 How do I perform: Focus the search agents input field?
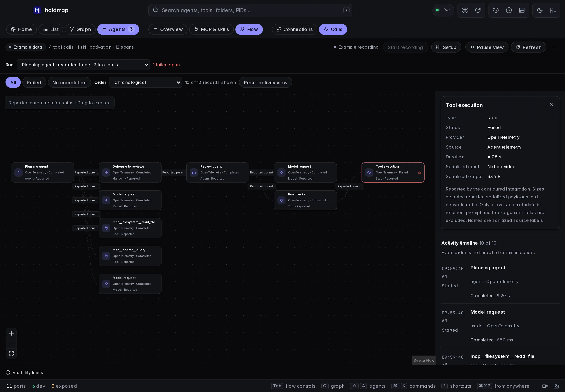(250, 10)
